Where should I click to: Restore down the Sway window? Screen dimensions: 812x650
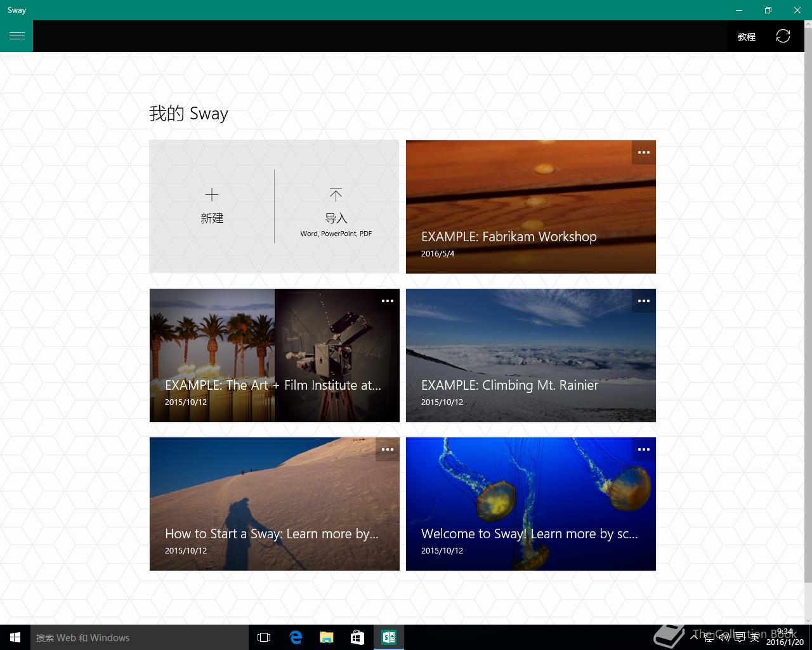tap(768, 10)
